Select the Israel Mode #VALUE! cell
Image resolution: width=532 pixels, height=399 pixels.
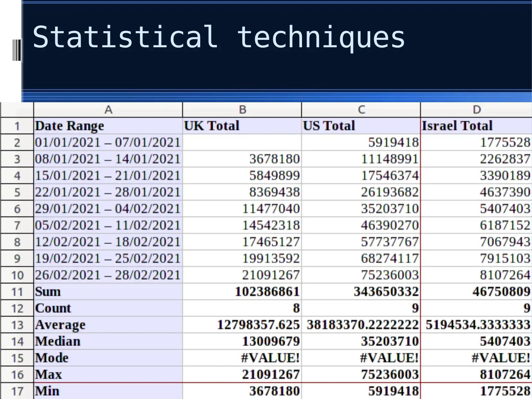tap(476, 358)
